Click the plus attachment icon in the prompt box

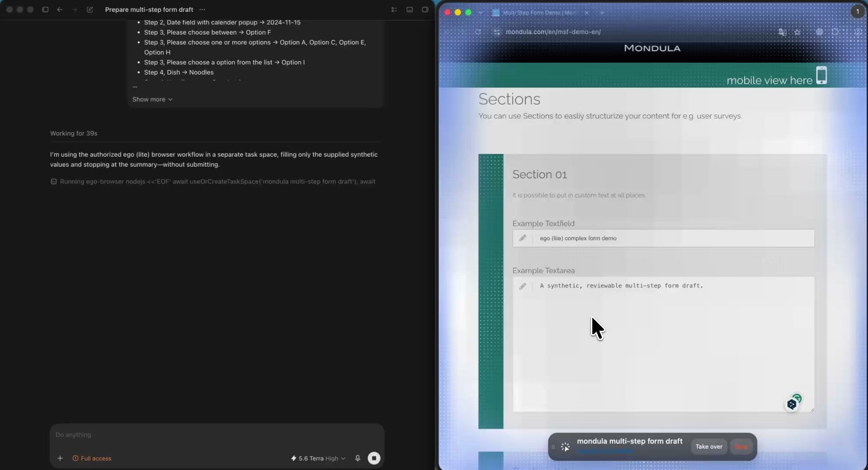60,458
